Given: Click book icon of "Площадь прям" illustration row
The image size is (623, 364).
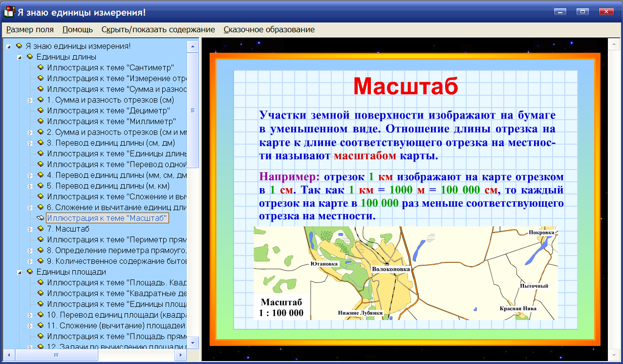Looking at the screenshot, I should [41, 336].
